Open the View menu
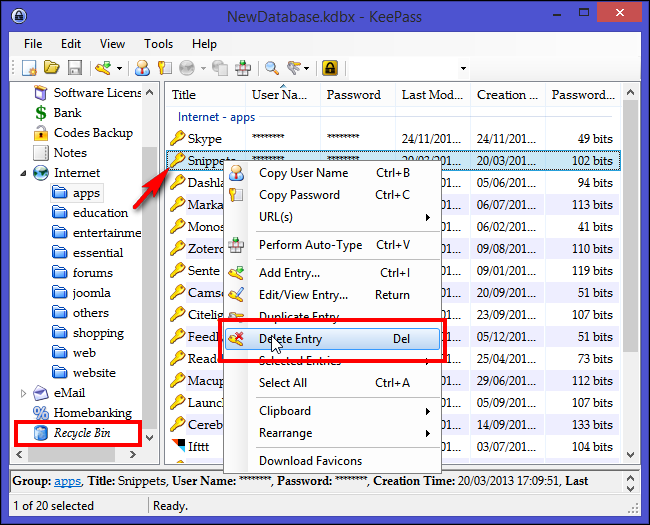The width and height of the screenshot is (650, 525). 112,44
